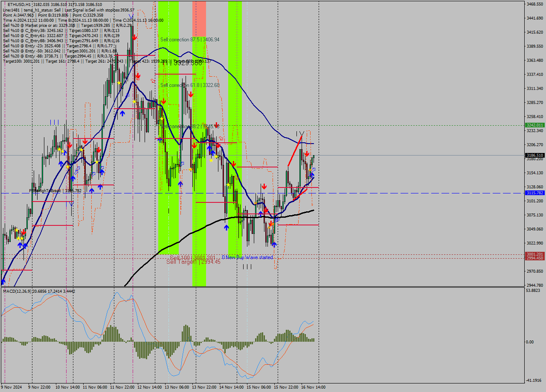Click the '9 Nov 22:00' time label

pos(39,387)
